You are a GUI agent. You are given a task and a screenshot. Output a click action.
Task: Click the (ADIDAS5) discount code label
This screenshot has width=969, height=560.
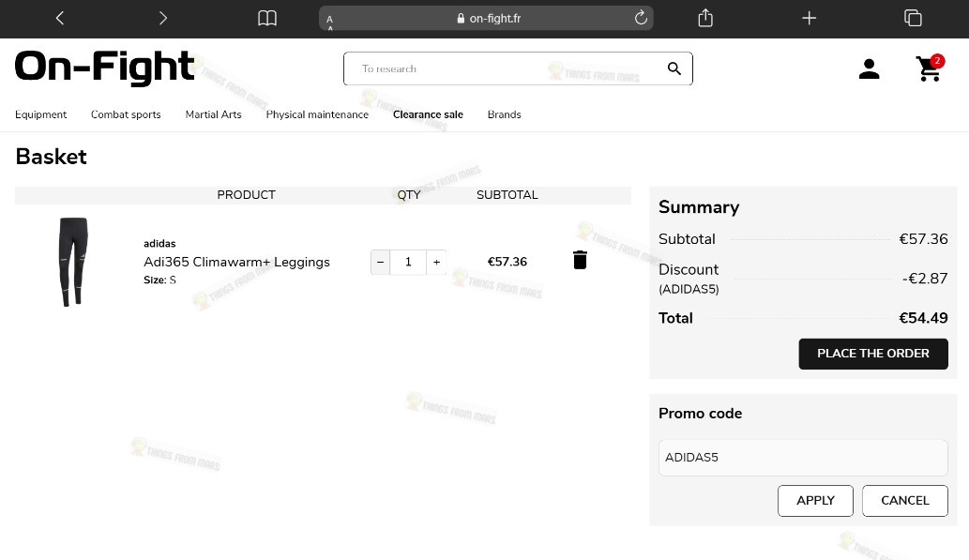689,289
